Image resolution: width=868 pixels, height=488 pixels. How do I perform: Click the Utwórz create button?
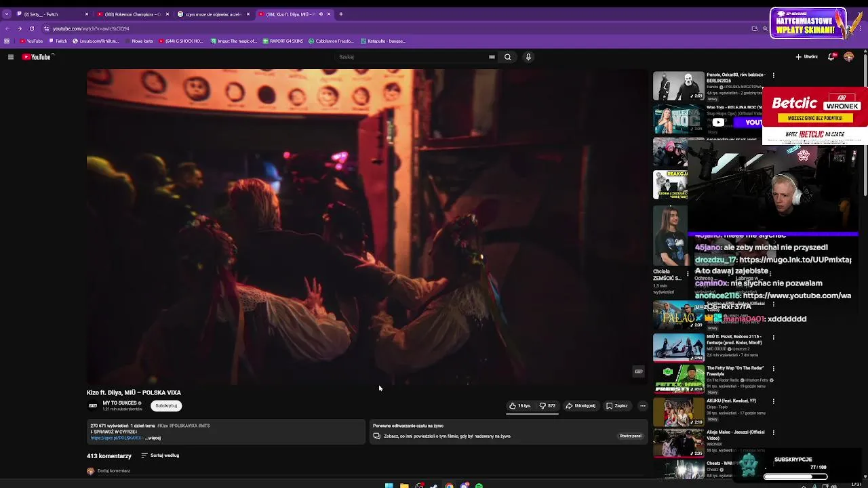[x=807, y=57]
